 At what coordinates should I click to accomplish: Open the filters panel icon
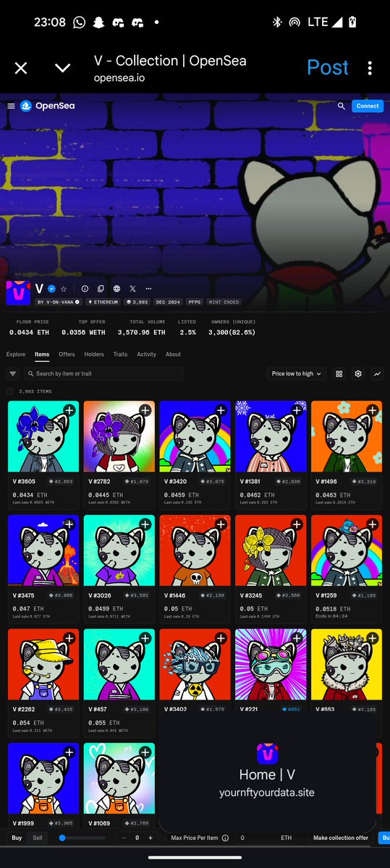(13, 374)
